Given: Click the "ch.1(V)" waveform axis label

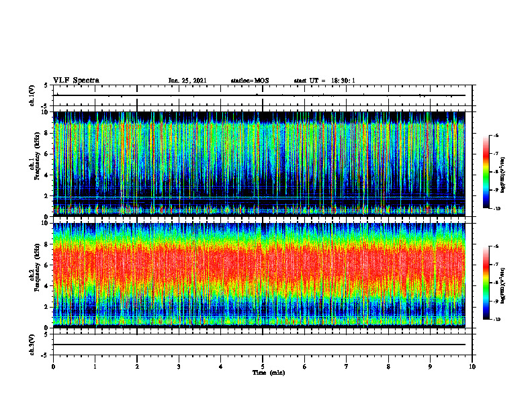Looking at the screenshot, I should [x=32, y=95].
